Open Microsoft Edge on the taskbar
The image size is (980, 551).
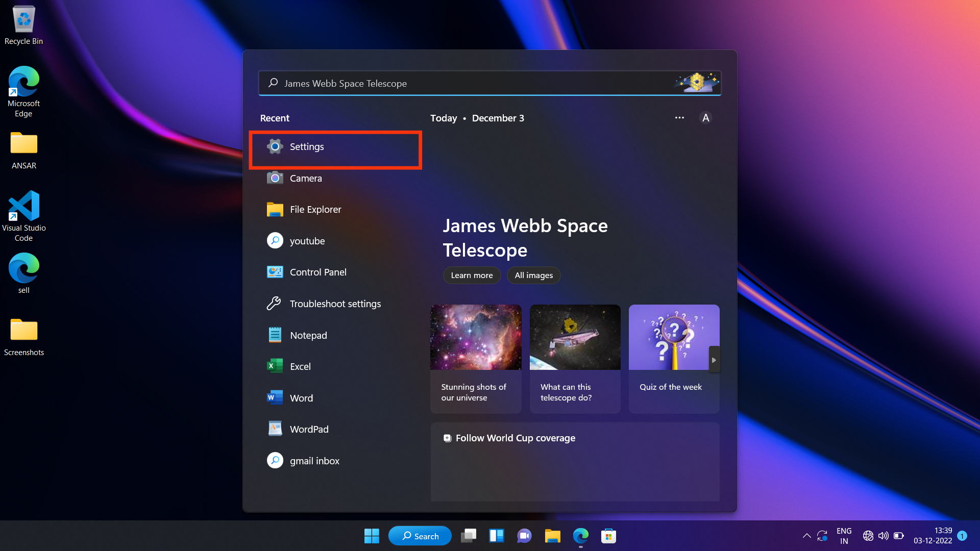580,536
